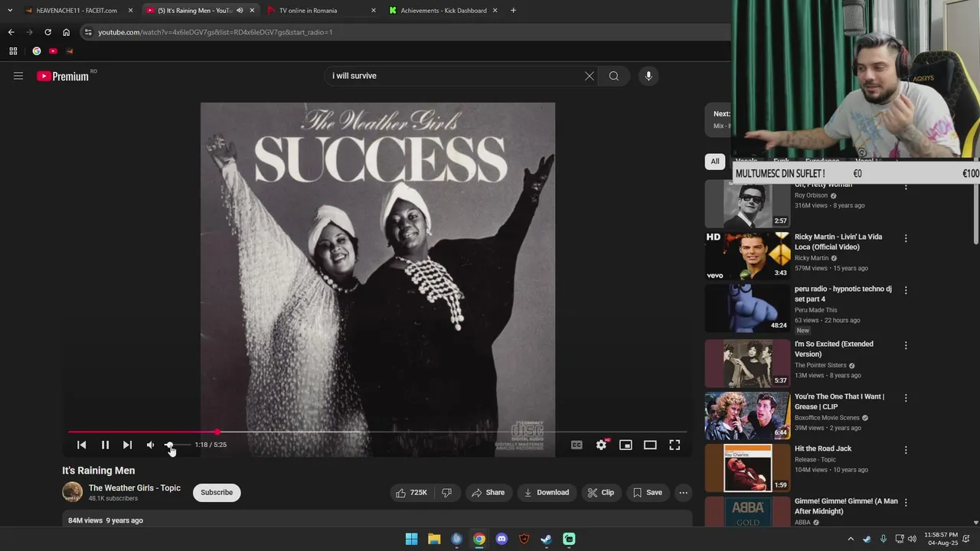Mute the video with the speaker icon

click(150, 445)
